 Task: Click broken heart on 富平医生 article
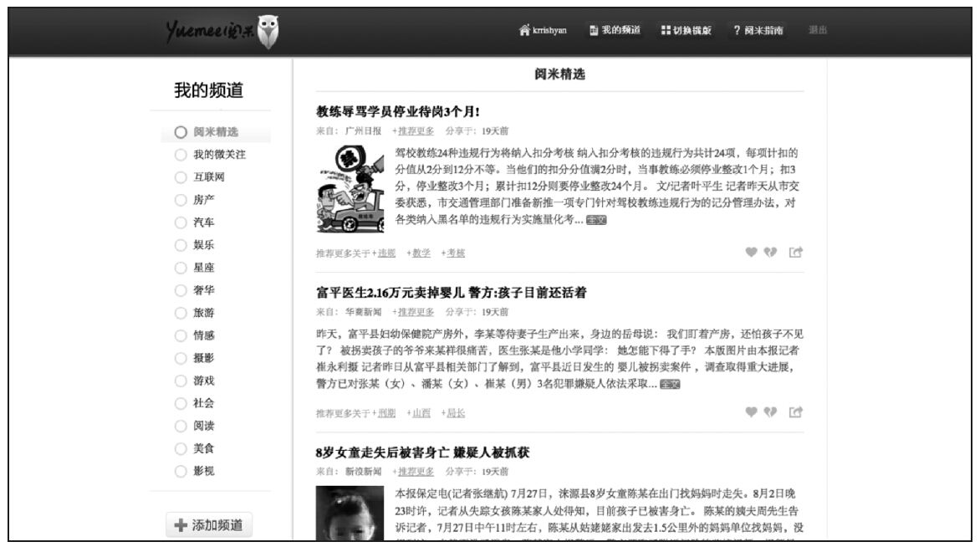coord(771,412)
